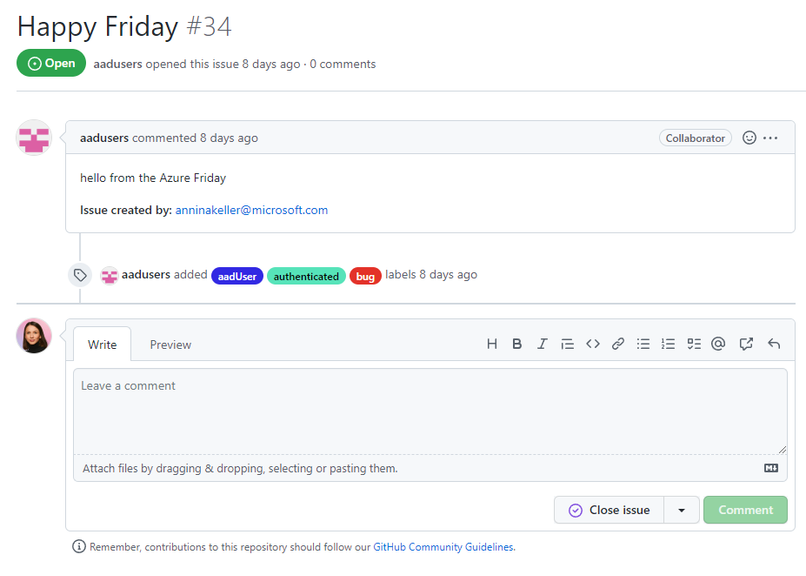This screenshot has height=576, width=806.
Task: Open the comment options ellipsis menu
Action: pos(771,138)
